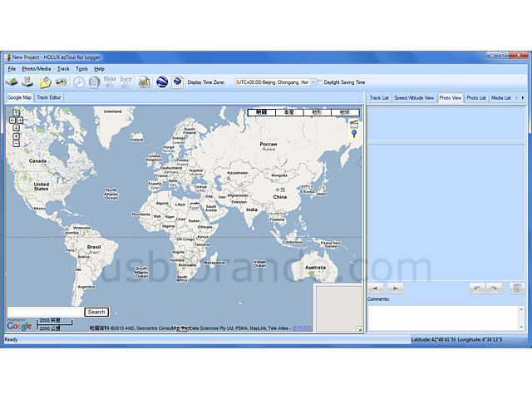Pan the map right with arrow button
Screen dimensions: 532x399
coord(20,120)
